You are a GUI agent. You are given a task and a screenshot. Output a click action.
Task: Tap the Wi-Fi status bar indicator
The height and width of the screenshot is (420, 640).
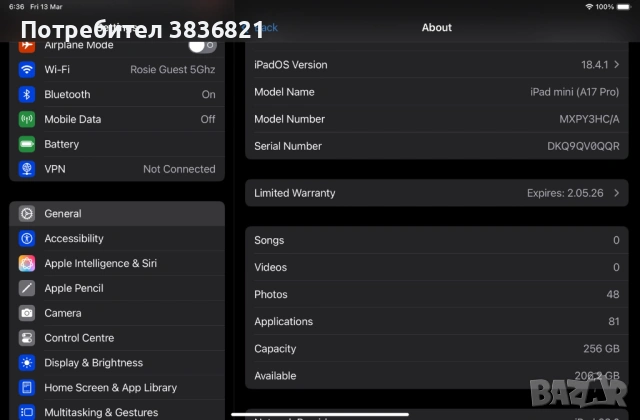pyautogui.click(x=589, y=7)
